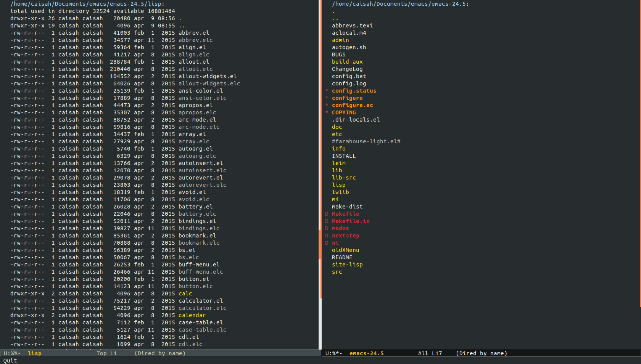Click the arc-mode.el entry
This screenshot has width=641, height=364.
[x=197, y=120]
